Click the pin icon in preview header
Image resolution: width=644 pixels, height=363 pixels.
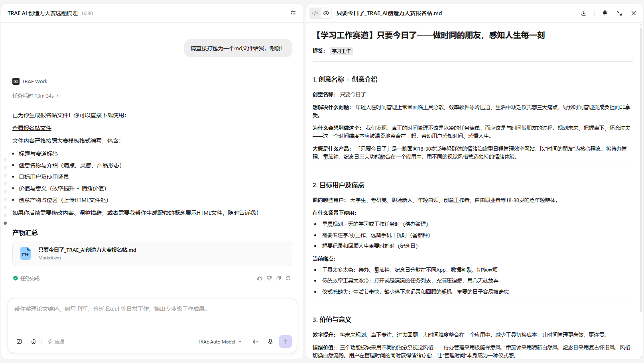(x=605, y=13)
